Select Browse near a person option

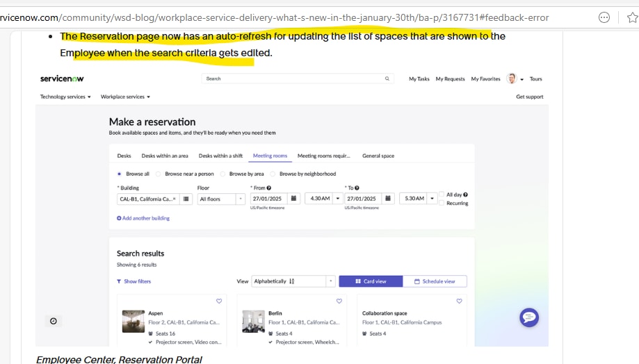(x=158, y=174)
